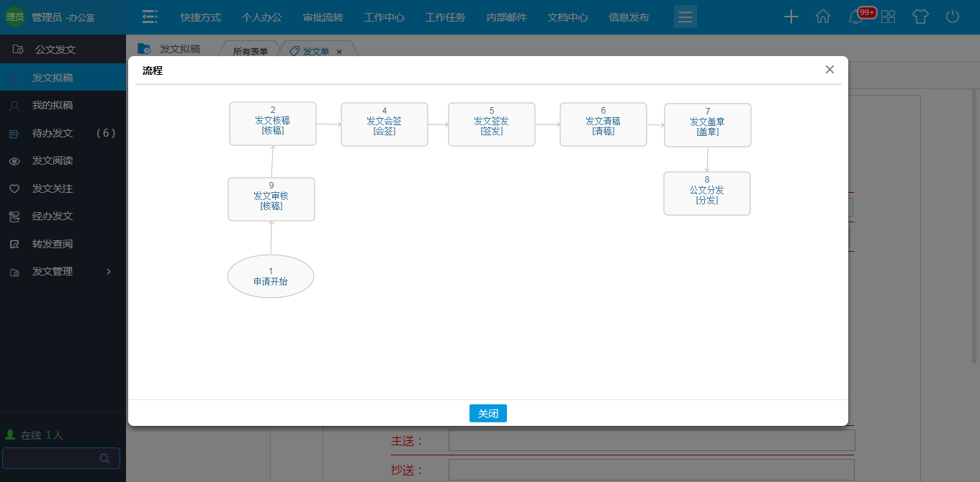Click the 发文会签 flow node
Image resolution: width=980 pixels, height=482 pixels.
pos(384,124)
